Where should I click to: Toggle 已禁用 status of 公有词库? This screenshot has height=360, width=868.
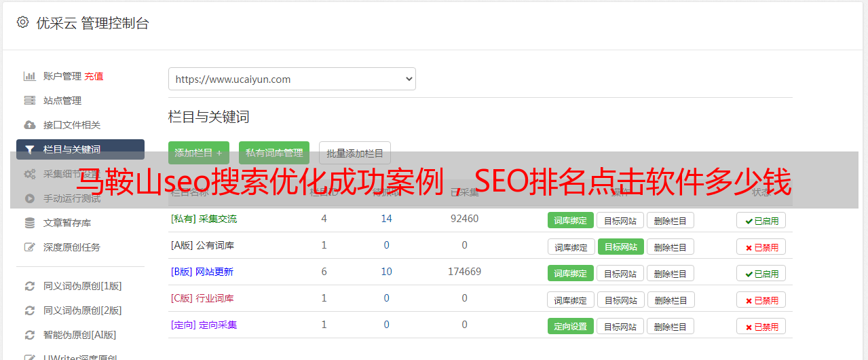(761, 247)
